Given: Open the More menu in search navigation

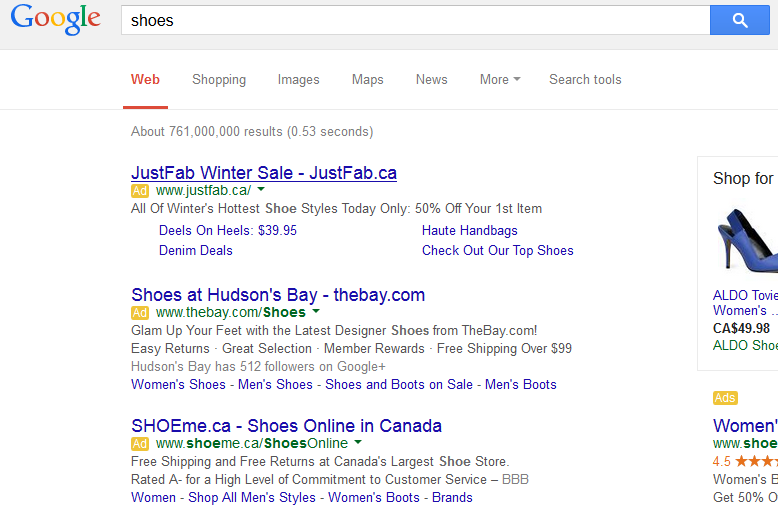Looking at the screenshot, I should 500,80.
